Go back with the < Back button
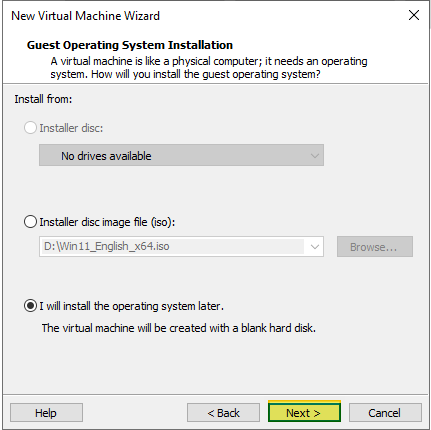Viewport: 431px width, 430px height. (223, 413)
